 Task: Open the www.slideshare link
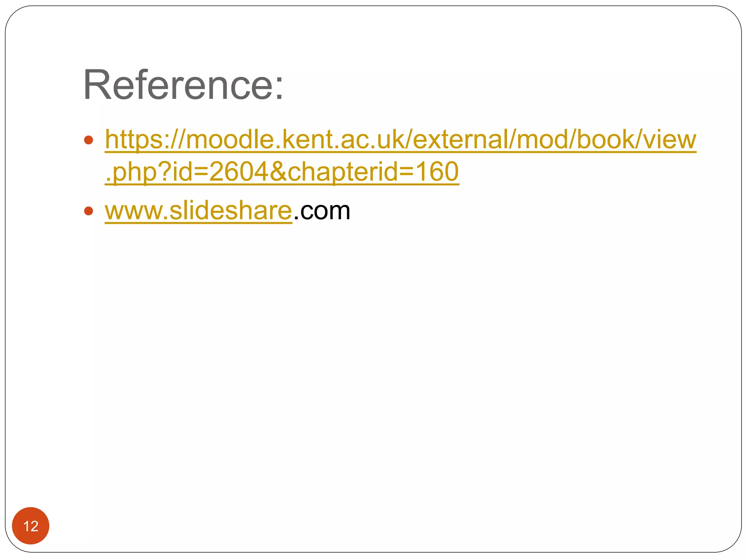pos(198,211)
